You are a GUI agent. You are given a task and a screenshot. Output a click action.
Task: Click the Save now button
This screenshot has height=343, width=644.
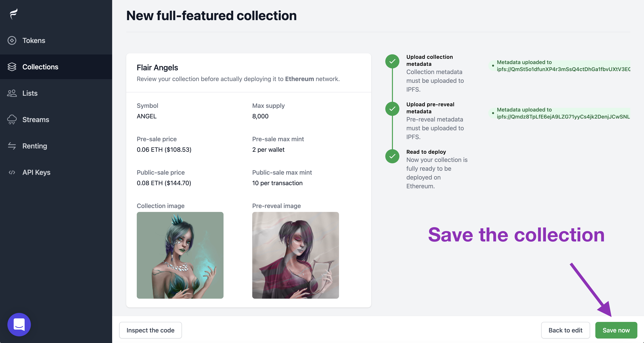(x=616, y=330)
